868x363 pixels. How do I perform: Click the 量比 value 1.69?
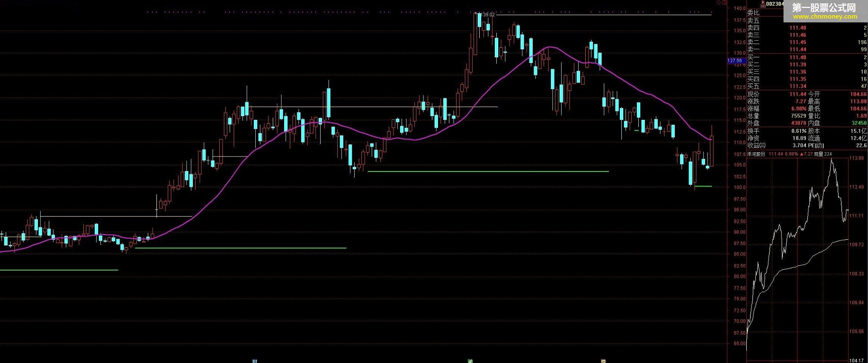tap(861, 116)
